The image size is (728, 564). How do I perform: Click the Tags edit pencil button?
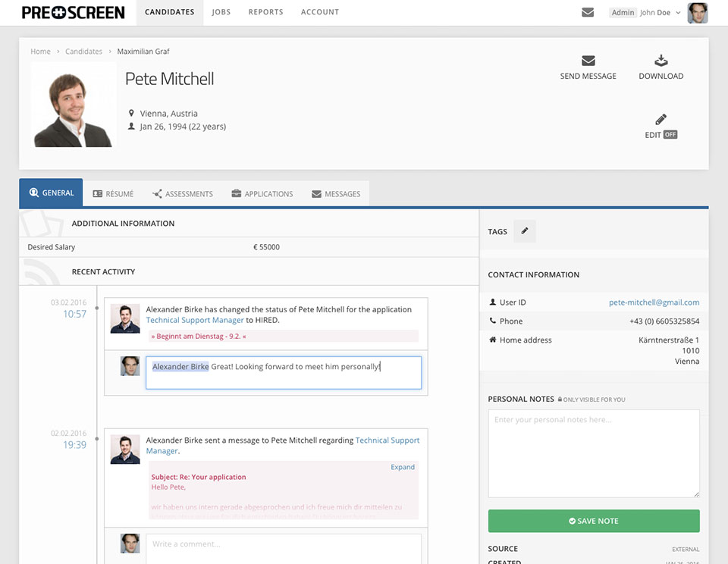tap(525, 231)
